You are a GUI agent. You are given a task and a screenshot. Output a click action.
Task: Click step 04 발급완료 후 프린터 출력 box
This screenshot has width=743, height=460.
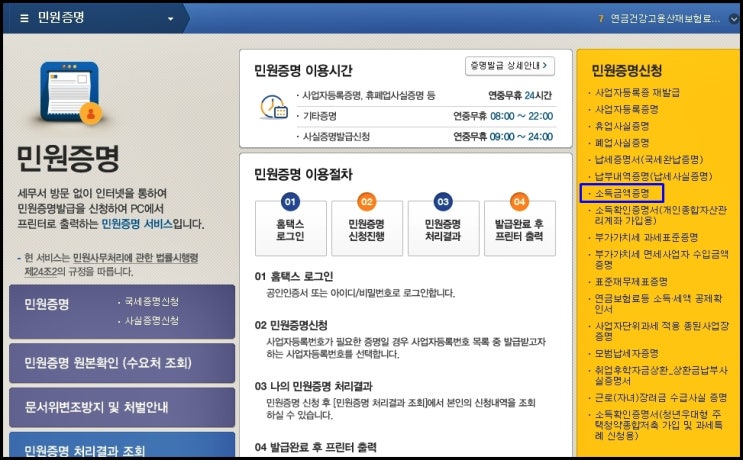coord(519,228)
